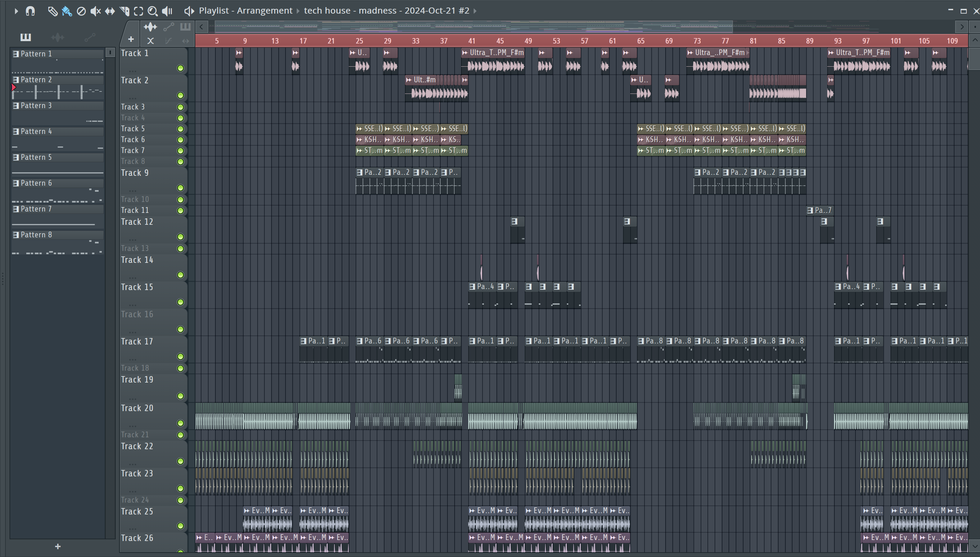The image size is (980, 557).
Task: Click the plus tab in clip focus area
Action: click(x=131, y=39)
